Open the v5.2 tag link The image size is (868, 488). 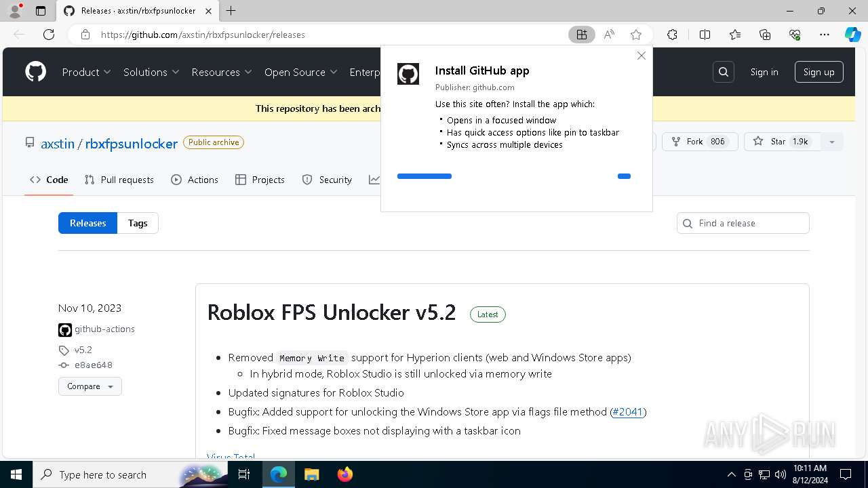point(83,350)
